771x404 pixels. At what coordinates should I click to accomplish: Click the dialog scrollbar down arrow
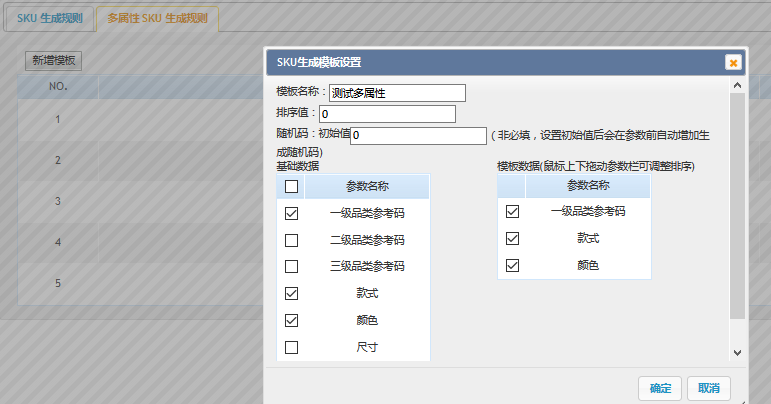pyautogui.click(x=737, y=352)
